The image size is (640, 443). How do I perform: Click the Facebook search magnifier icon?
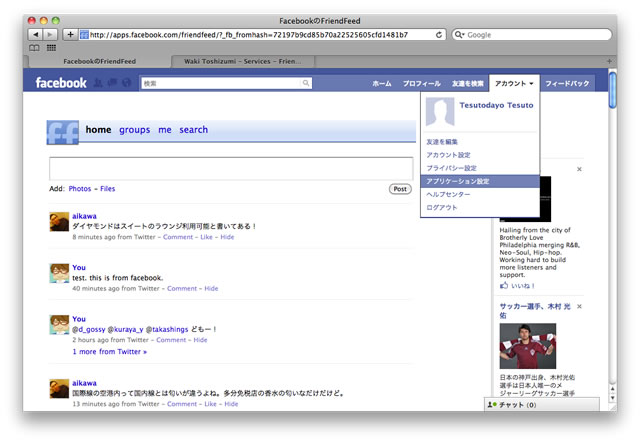click(x=306, y=83)
